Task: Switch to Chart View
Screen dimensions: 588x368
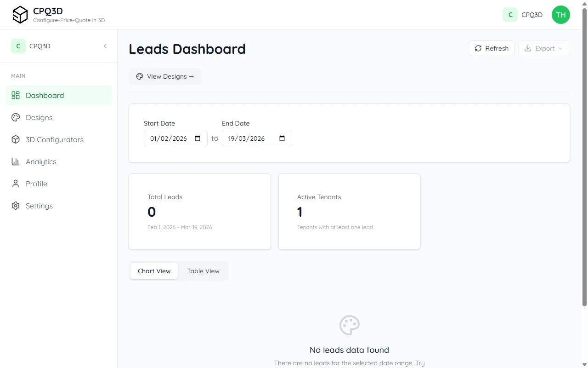Action: point(154,271)
